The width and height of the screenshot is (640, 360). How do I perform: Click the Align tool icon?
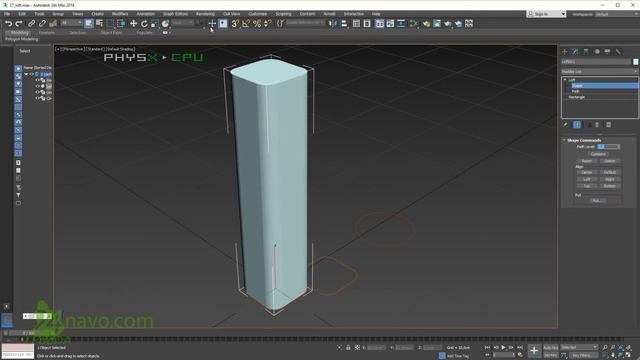[x=344, y=24]
